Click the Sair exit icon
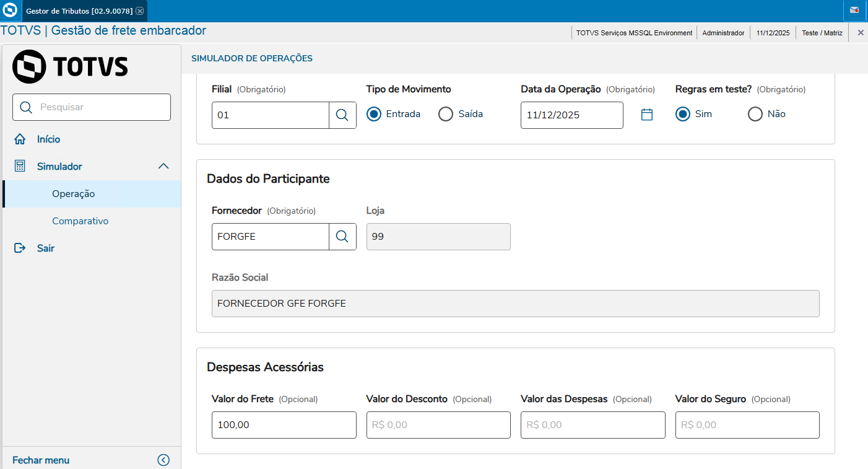This screenshot has height=469, width=868. pyautogui.click(x=20, y=248)
